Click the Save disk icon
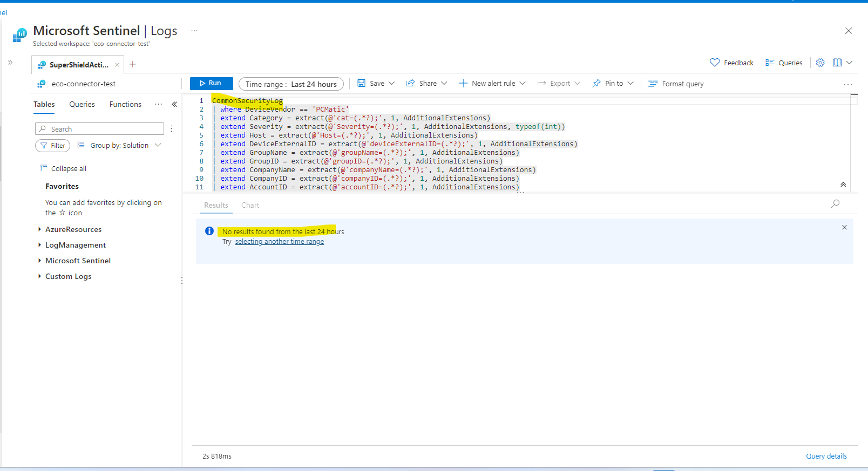The height and width of the screenshot is (471, 868). point(361,83)
